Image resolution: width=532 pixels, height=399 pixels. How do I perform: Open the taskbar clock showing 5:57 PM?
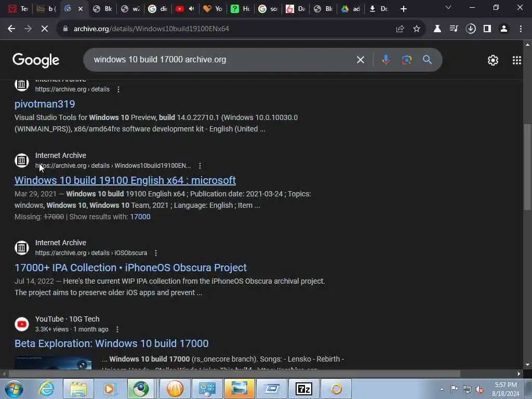[x=506, y=389]
